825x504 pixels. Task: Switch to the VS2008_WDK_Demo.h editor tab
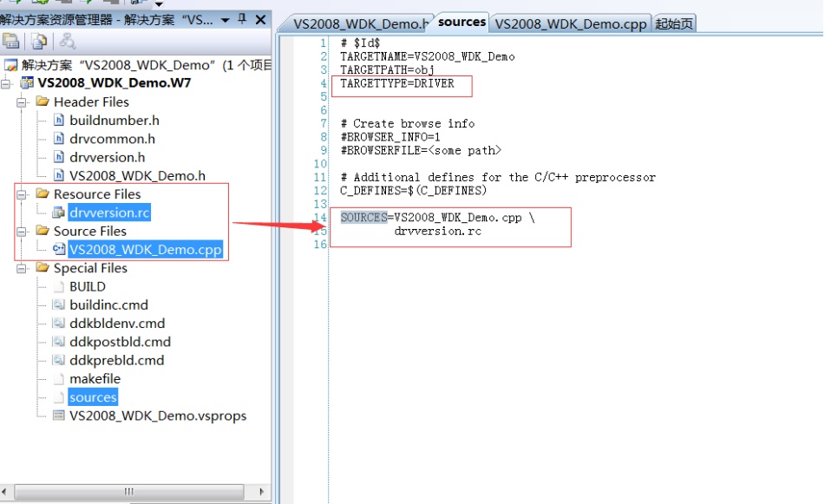[360, 23]
